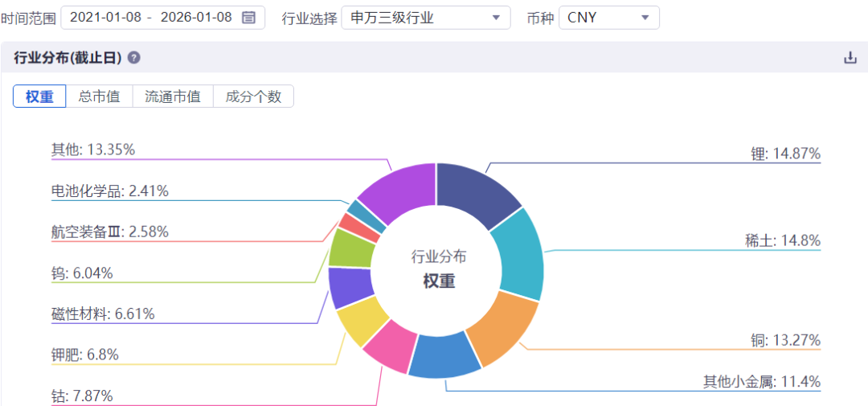Viewport: 868px width, 406px height.
Task: Click the 行业分布 权重 center title
Action: 439,269
